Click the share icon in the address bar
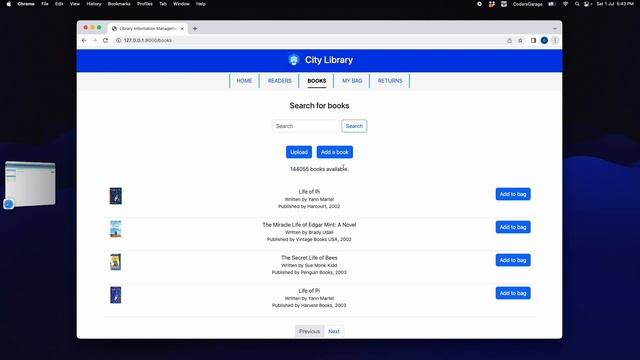The width and height of the screenshot is (640, 360). [509, 40]
